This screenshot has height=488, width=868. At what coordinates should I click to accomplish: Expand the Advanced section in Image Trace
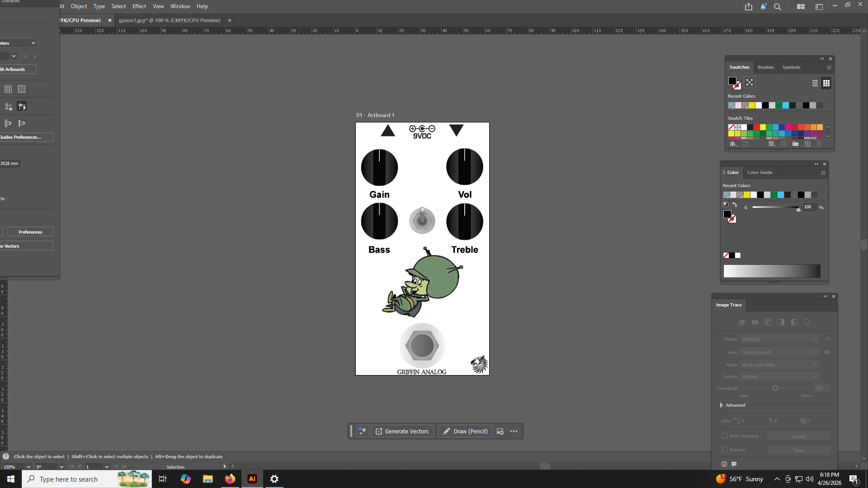[722, 405]
